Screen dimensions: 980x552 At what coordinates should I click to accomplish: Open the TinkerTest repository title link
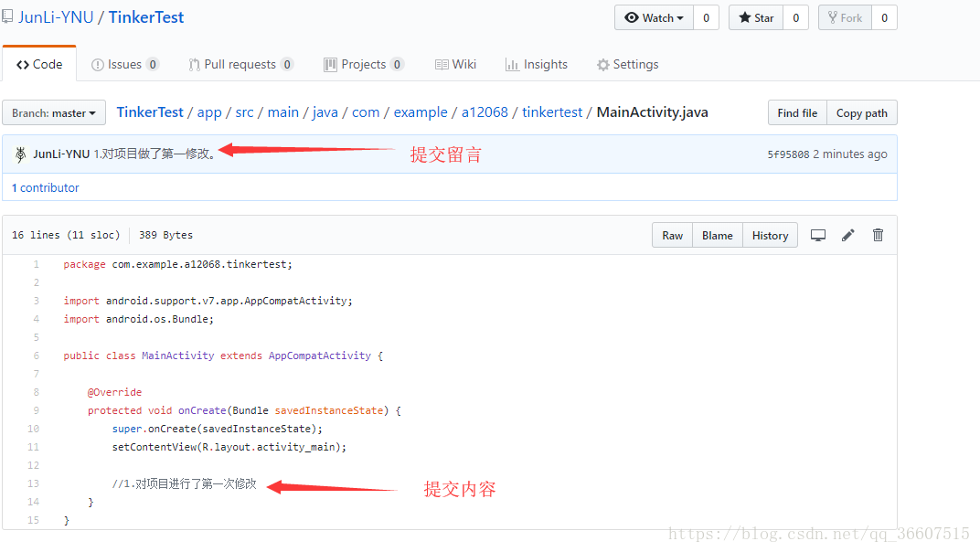(x=146, y=16)
